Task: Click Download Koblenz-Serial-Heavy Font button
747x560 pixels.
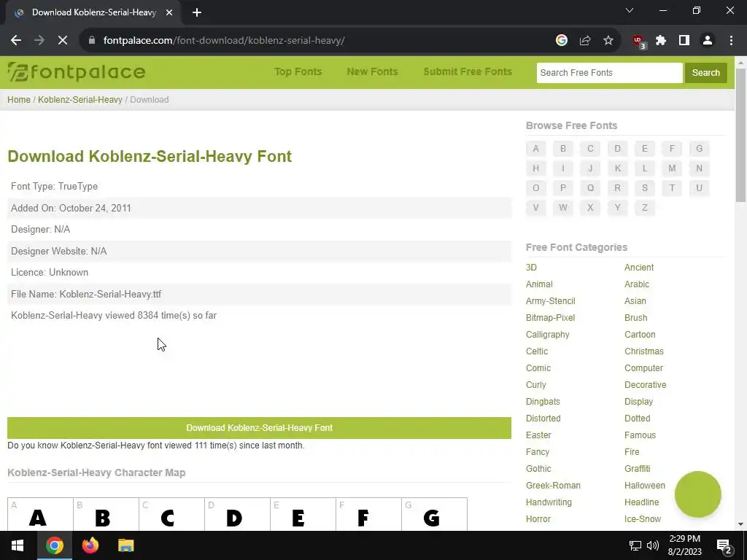Action: (259, 427)
